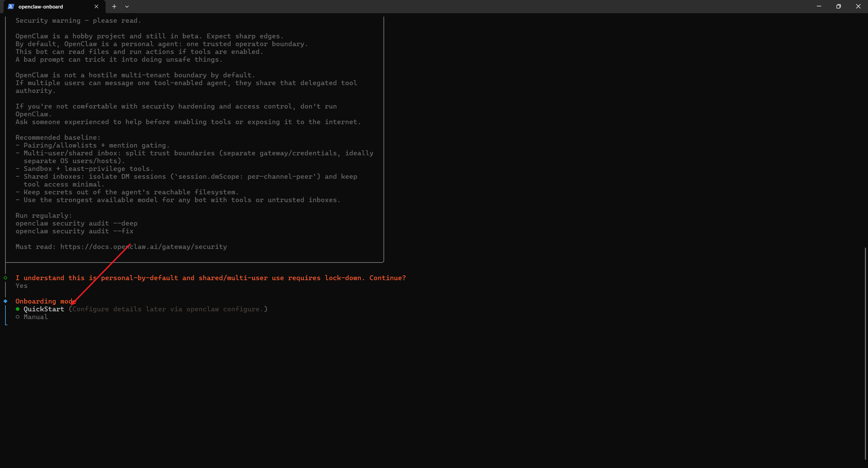Click the security audit --deep command

76,223
